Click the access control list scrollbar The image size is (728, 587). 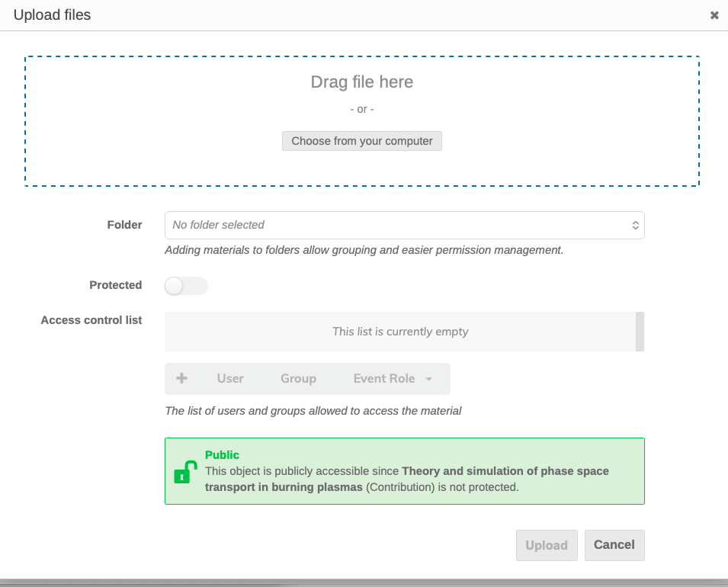point(640,331)
